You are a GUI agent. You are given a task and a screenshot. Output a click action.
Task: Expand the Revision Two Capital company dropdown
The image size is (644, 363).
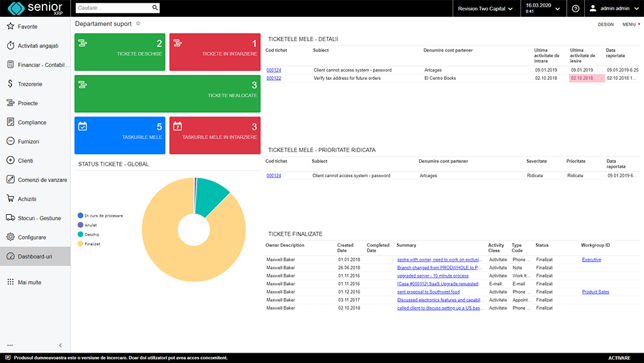[485, 8]
